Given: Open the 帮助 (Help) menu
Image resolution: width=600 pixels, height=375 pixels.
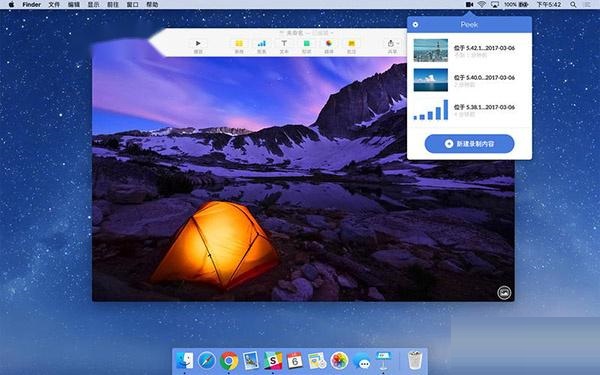Looking at the screenshot, I should pyautogui.click(x=152, y=5).
